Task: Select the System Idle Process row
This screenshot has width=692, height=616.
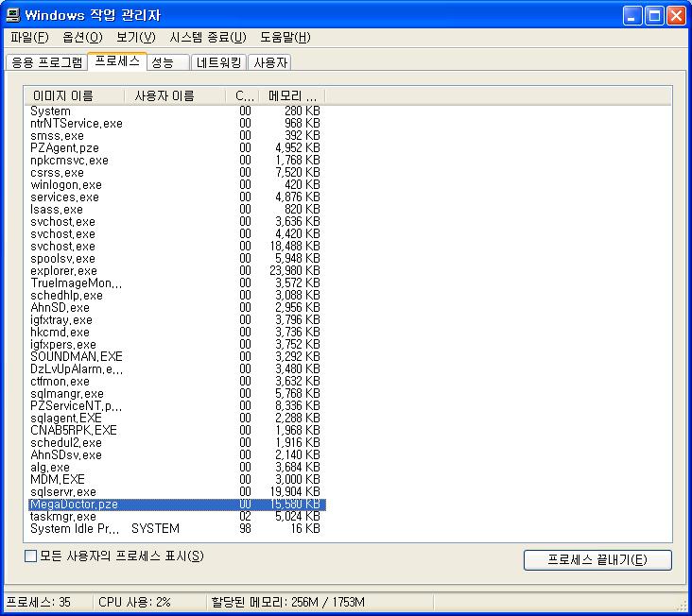Action: tap(177, 528)
